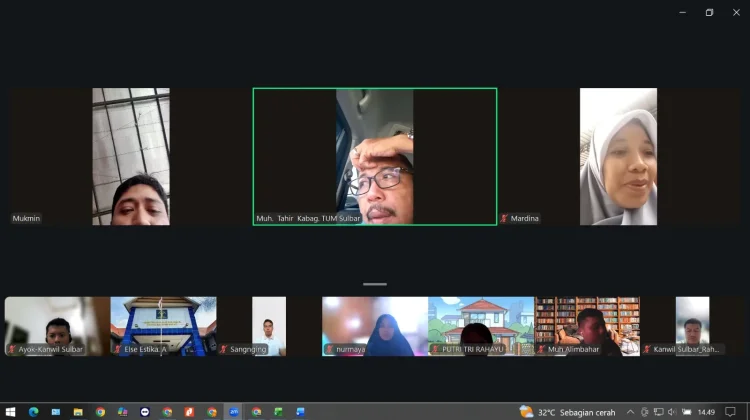Click the Windows Start button

[x=11, y=412]
